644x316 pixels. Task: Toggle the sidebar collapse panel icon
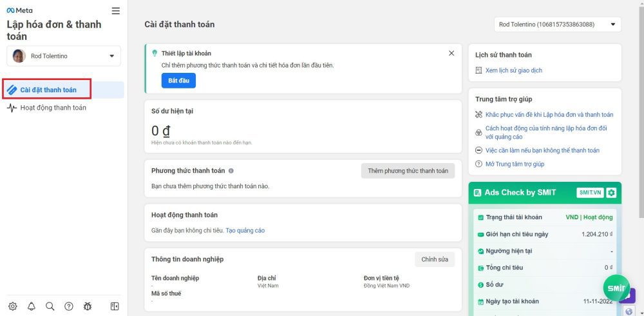pos(115,306)
